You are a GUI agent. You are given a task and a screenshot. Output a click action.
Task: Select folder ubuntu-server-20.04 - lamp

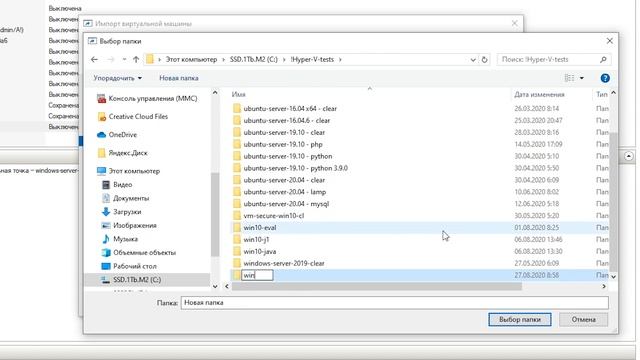tap(285, 192)
